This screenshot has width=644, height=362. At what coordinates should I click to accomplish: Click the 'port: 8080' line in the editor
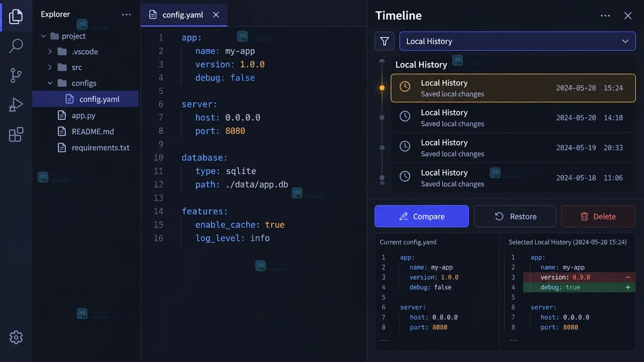coord(220,131)
